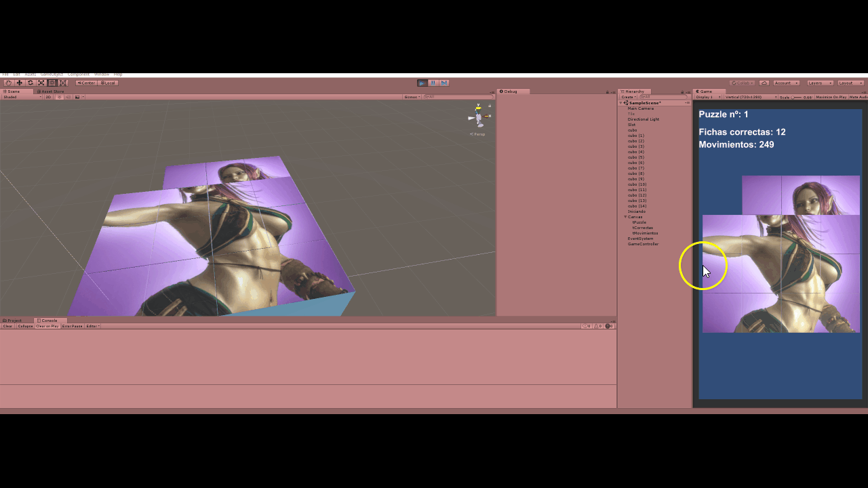Select tMovimientos under Canvas

(645, 233)
